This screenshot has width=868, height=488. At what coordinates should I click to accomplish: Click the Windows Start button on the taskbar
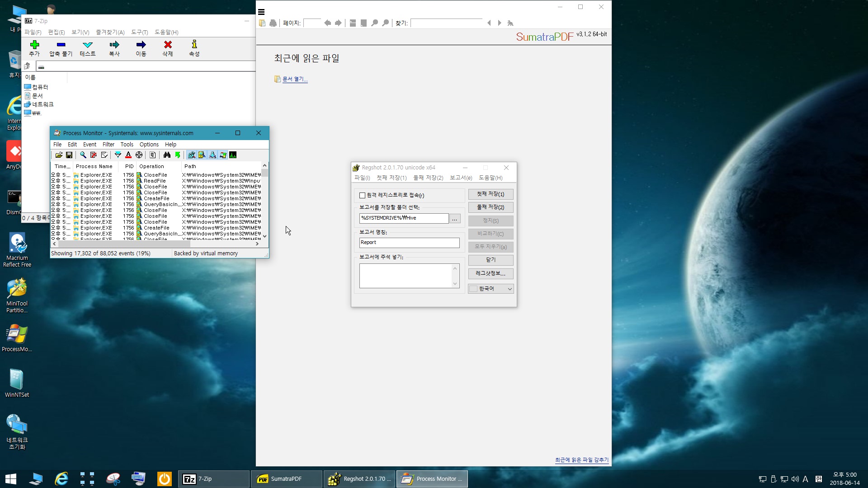pos(11,479)
